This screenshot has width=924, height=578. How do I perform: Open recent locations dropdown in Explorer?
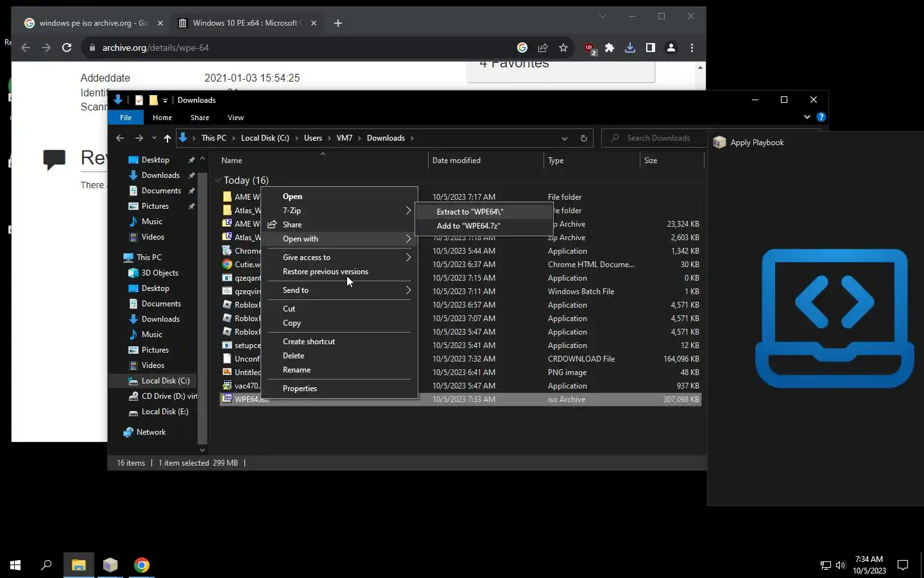[x=154, y=138]
